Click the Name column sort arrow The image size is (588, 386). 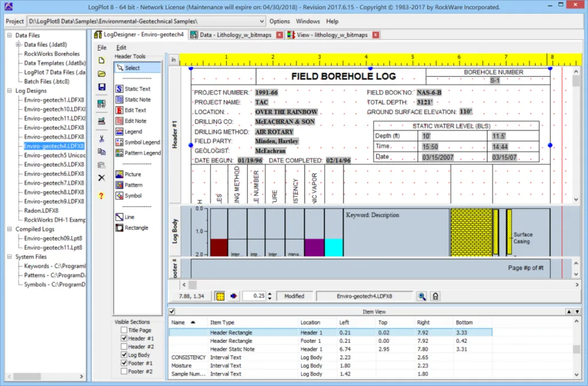[x=193, y=323]
